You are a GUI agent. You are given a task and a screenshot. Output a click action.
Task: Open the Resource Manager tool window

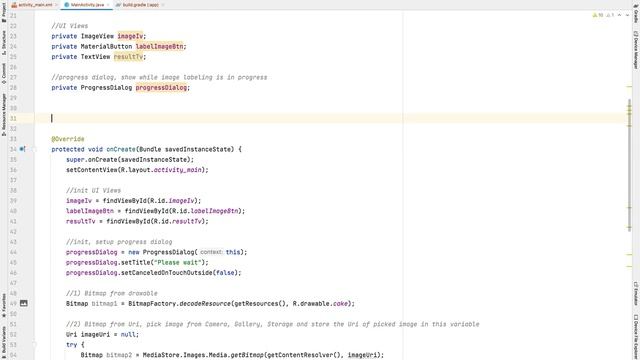4,115
